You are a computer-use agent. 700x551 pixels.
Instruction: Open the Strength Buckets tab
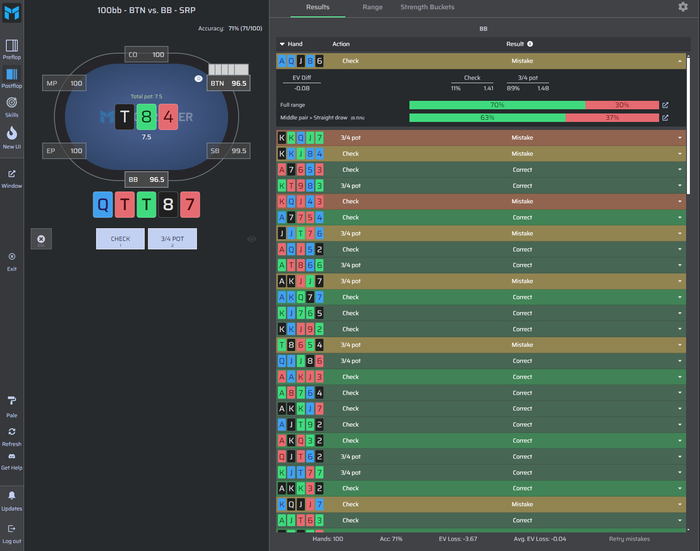(x=427, y=7)
